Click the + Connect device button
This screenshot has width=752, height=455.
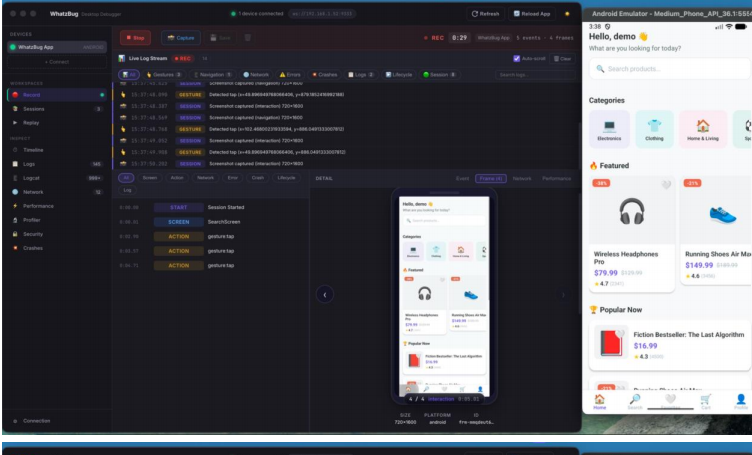click(x=57, y=62)
